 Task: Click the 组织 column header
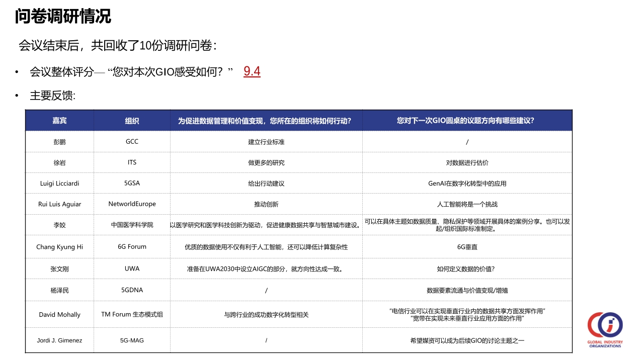[x=132, y=121]
